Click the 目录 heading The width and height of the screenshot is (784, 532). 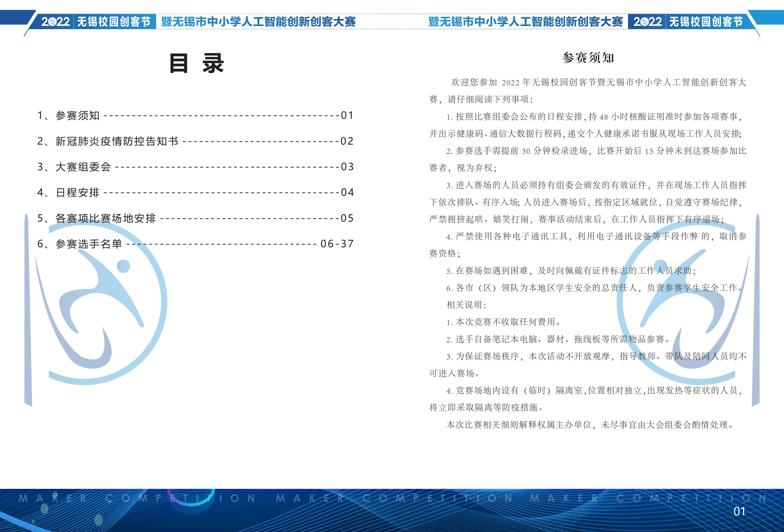tap(197, 63)
